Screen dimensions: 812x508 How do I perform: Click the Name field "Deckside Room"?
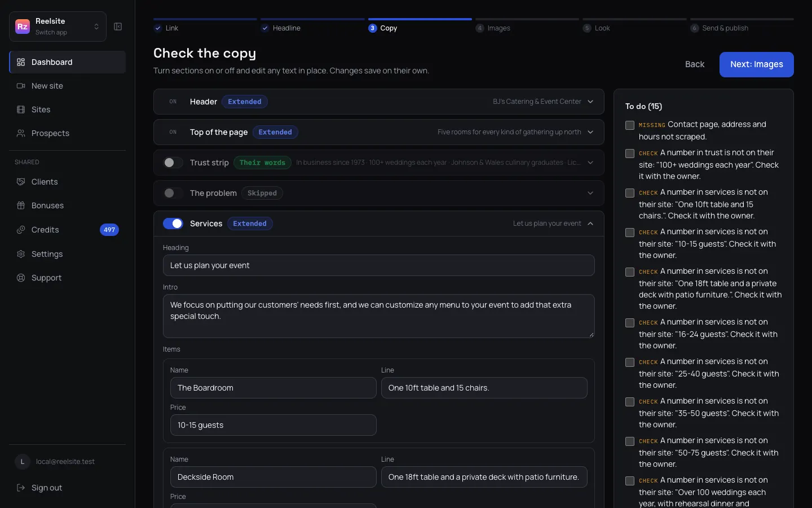(x=273, y=477)
